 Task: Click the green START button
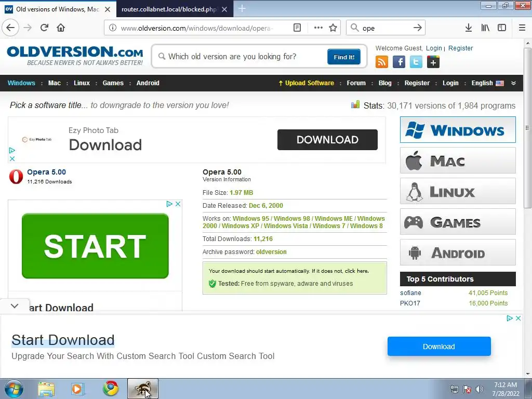tap(95, 246)
